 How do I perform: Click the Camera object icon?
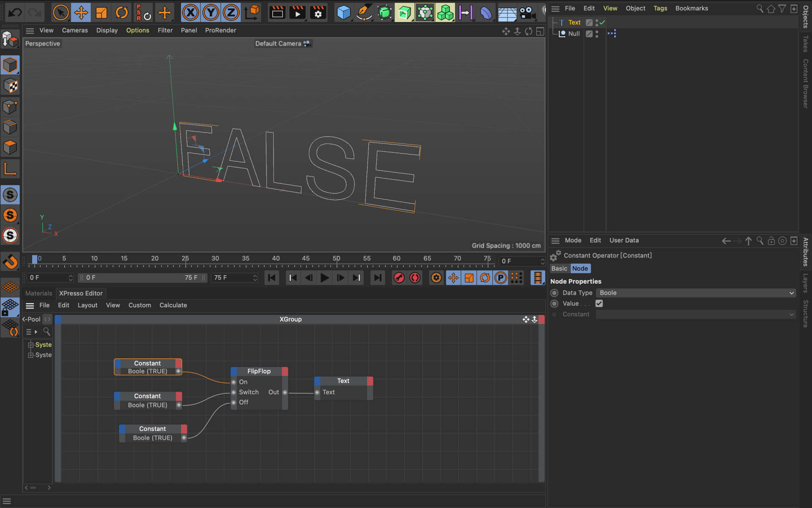(527, 13)
